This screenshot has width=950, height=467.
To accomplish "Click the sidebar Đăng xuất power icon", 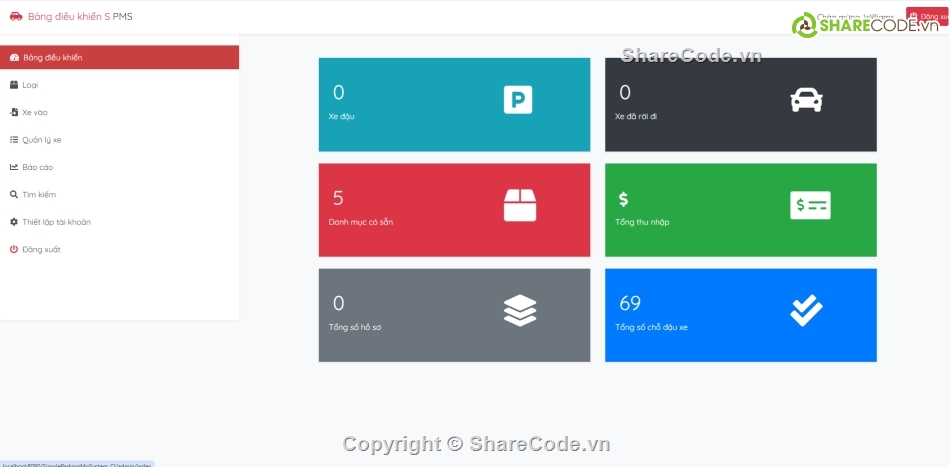I will tap(14, 249).
